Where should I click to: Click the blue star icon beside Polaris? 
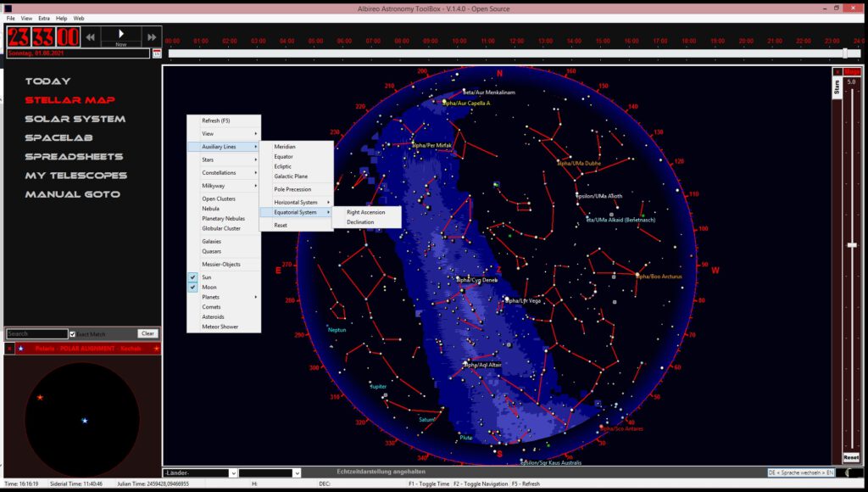coord(21,349)
